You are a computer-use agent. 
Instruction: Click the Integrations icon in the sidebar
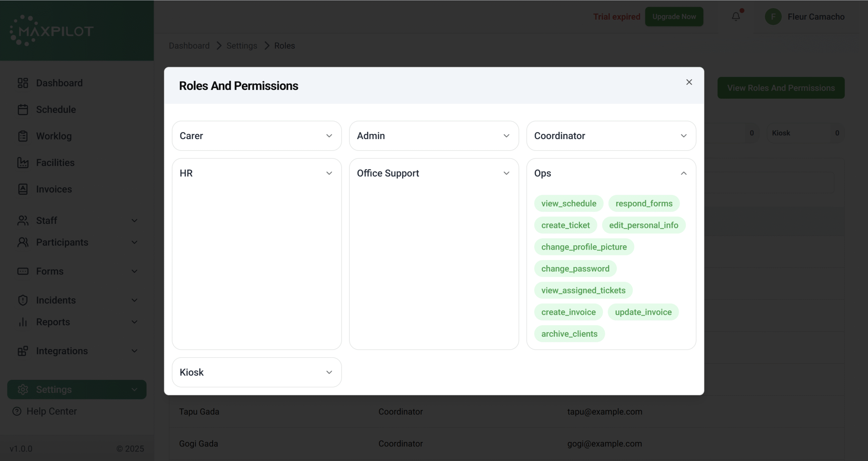(x=23, y=351)
